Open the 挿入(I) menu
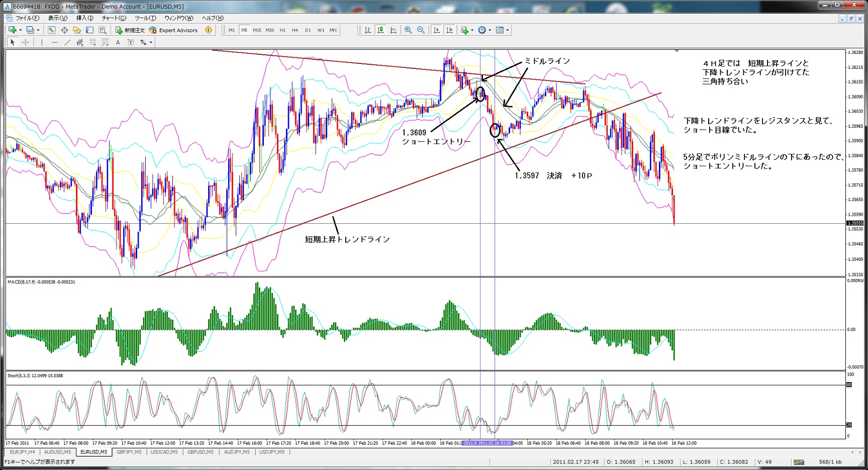Screen dimensions: 868x470 pos(84,18)
